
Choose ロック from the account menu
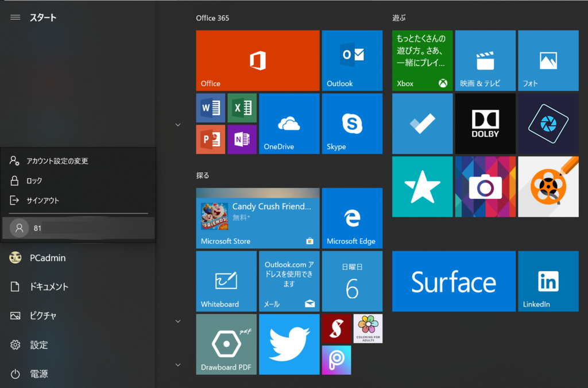(x=78, y=181)
